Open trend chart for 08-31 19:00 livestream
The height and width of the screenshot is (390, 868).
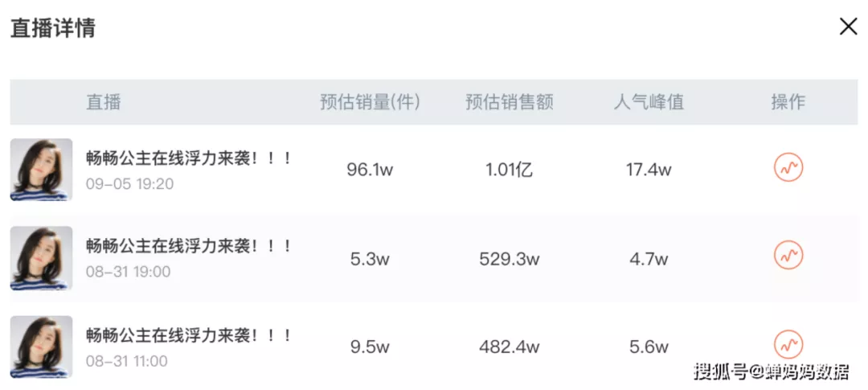788,256
